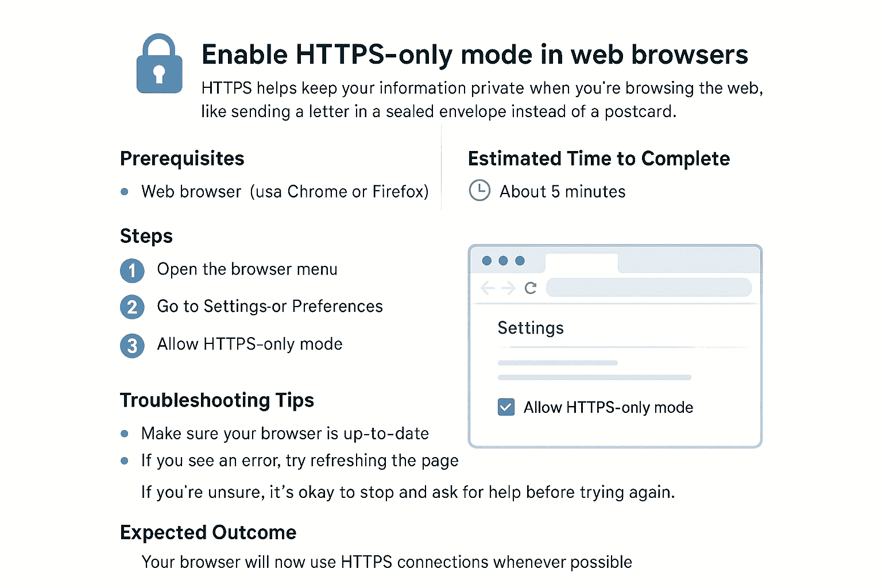
Task: Select the blank browser tab
Action: point(581,262)
